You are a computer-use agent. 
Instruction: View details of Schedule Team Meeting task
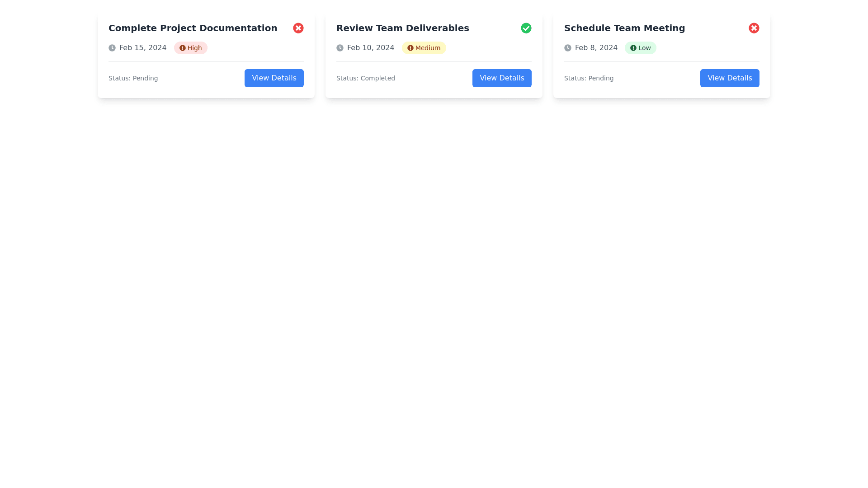coord(730,78)
